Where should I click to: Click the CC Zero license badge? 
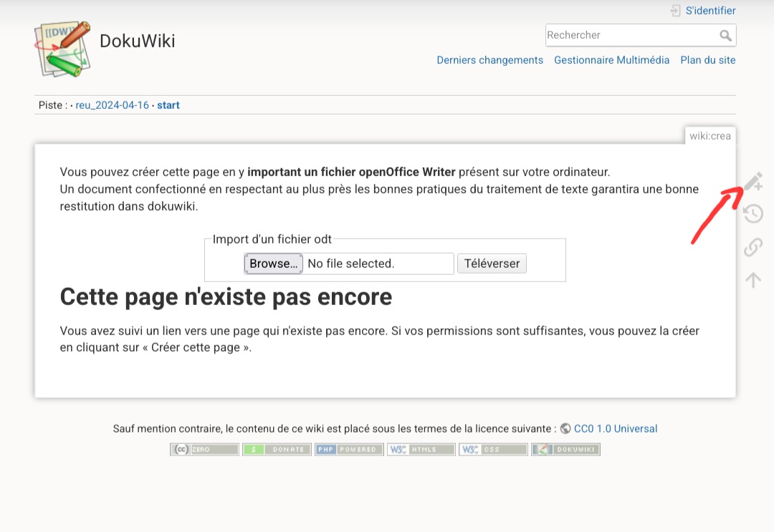tap(204, 450)
